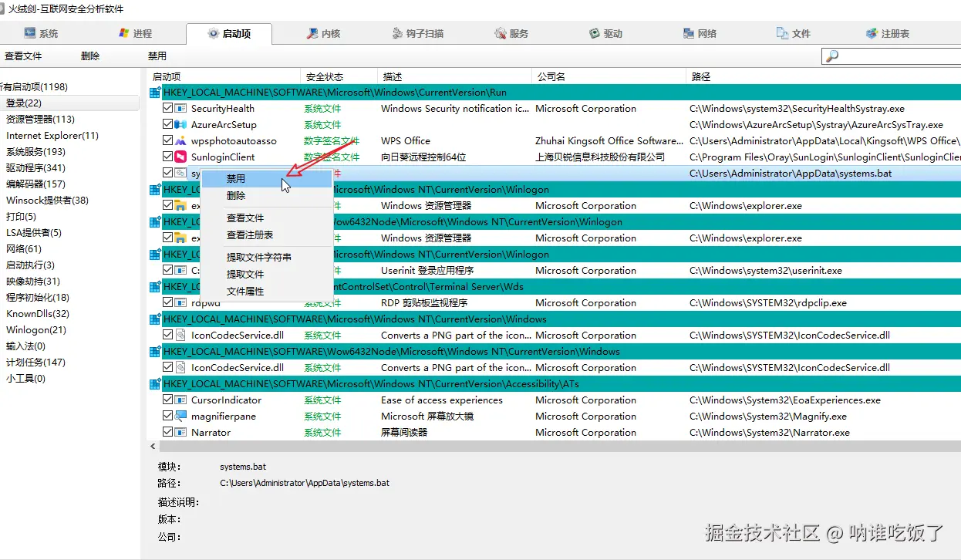Sort by the 路径 column header
The height and width of the screenshot is (560, 961).
pyautogui.click(x=824, y=77)
